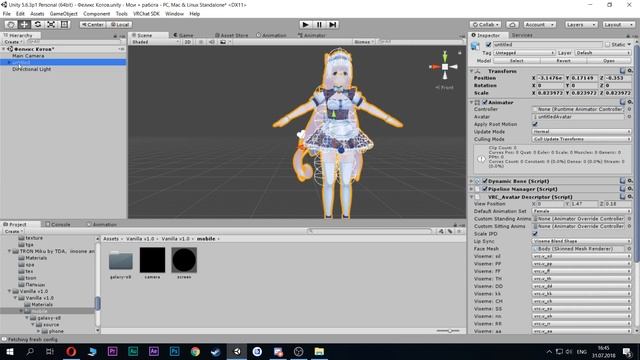Open the GameObject menu

pos(63,13)
